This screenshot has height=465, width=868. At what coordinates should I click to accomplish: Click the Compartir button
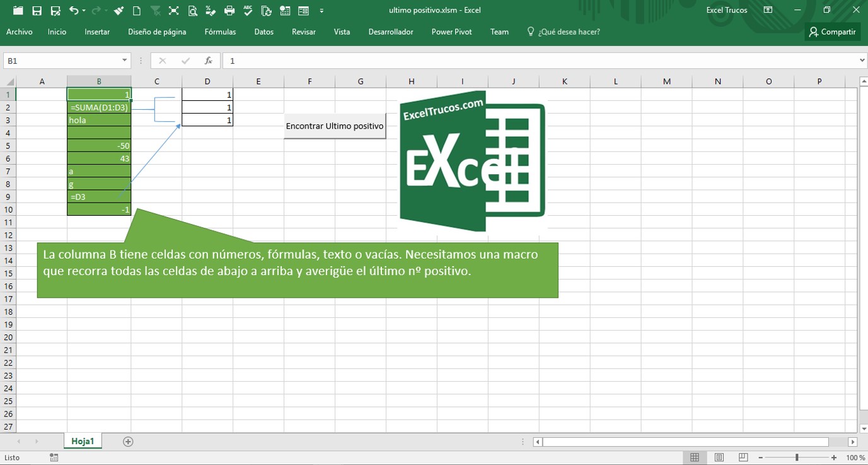(x=833, y=32)
